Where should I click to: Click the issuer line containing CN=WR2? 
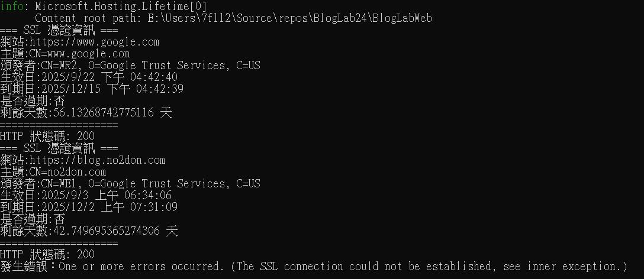click(x=130, y=66)
